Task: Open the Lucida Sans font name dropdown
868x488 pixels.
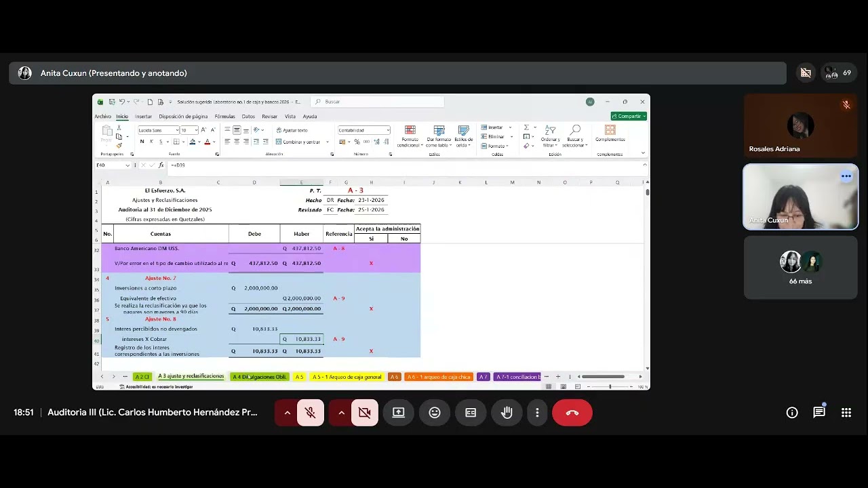Action: [176, 130]
